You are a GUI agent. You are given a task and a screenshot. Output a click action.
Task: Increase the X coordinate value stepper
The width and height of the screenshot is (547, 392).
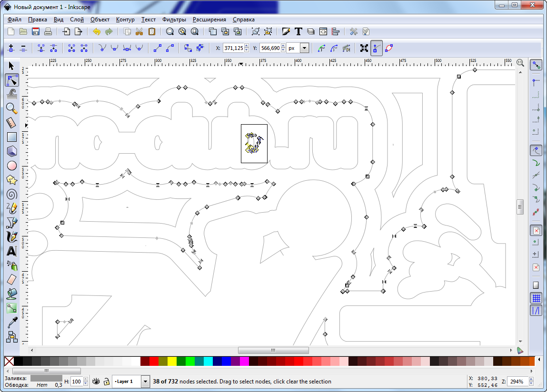pyautogui.click(x=247, y=46)
